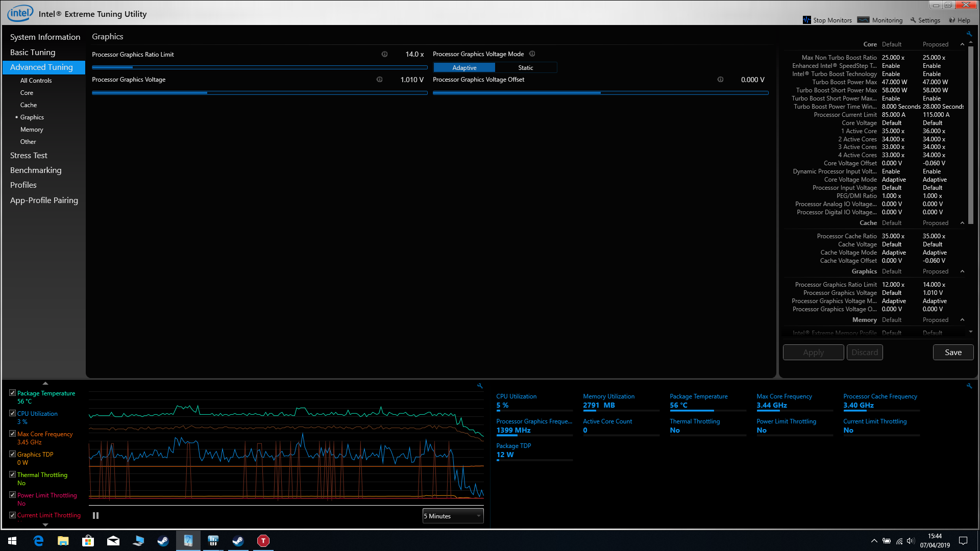
Task: Click info icon beside Processor Graphics Voltage Mode
Action: (532, 54)
